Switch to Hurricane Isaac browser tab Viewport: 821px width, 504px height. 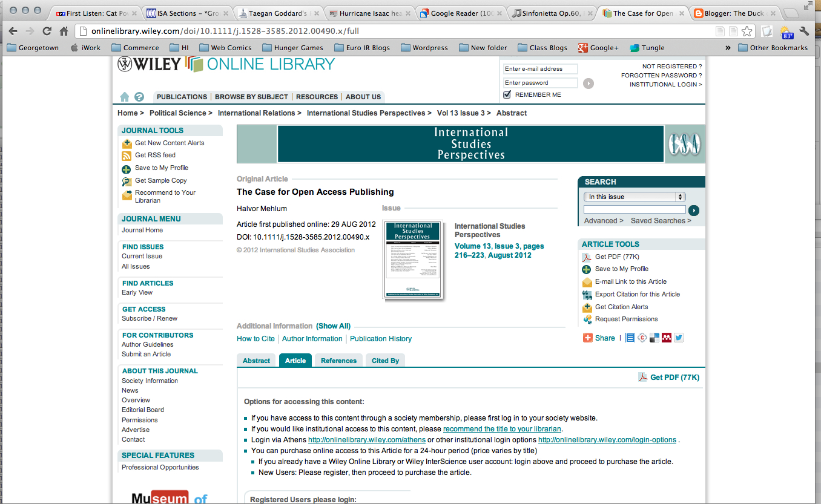[x=369, y=13]
